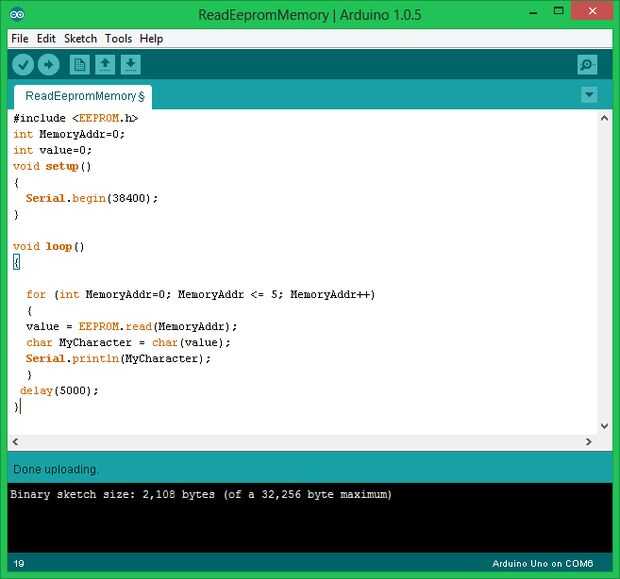This screenshot has width=620, height=579.
Task: Click the horizontal scrollbar left arrow
Action: pos(15,442)
